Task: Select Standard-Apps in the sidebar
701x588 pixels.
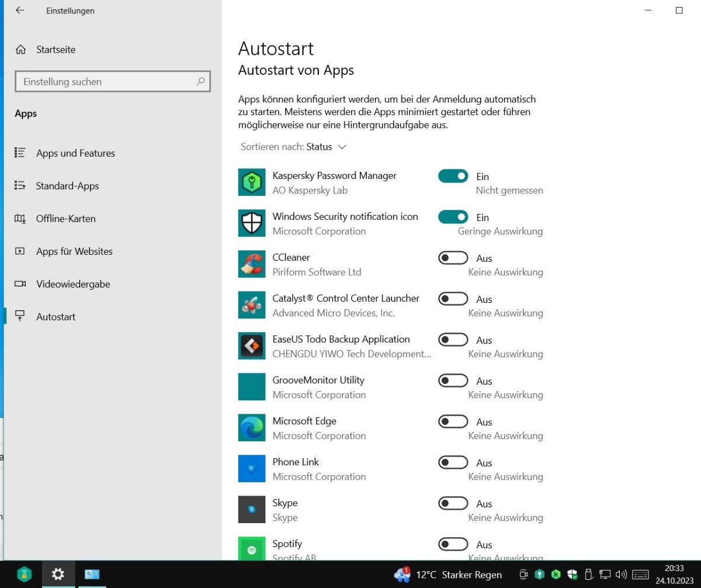Action: (67, 186)
